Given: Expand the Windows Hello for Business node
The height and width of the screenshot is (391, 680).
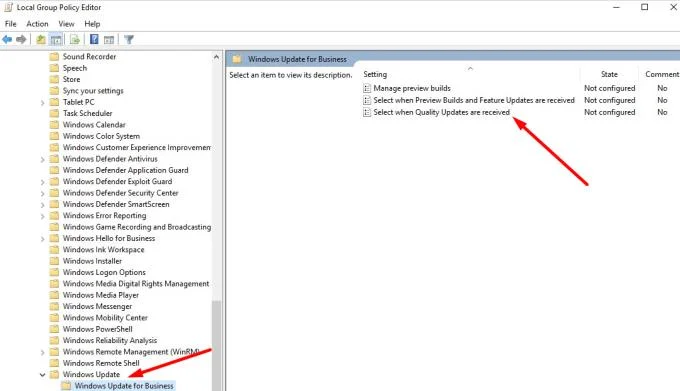Looking at the screenshot, I should 42,239.
